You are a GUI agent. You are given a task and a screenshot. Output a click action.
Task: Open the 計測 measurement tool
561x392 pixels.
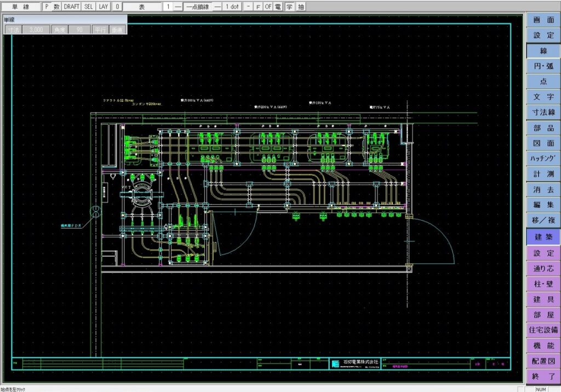(x=543, y=174)
